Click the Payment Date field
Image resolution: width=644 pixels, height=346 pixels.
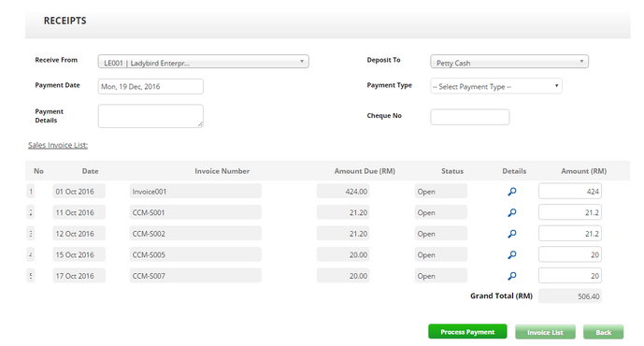(x=150, y=86)
